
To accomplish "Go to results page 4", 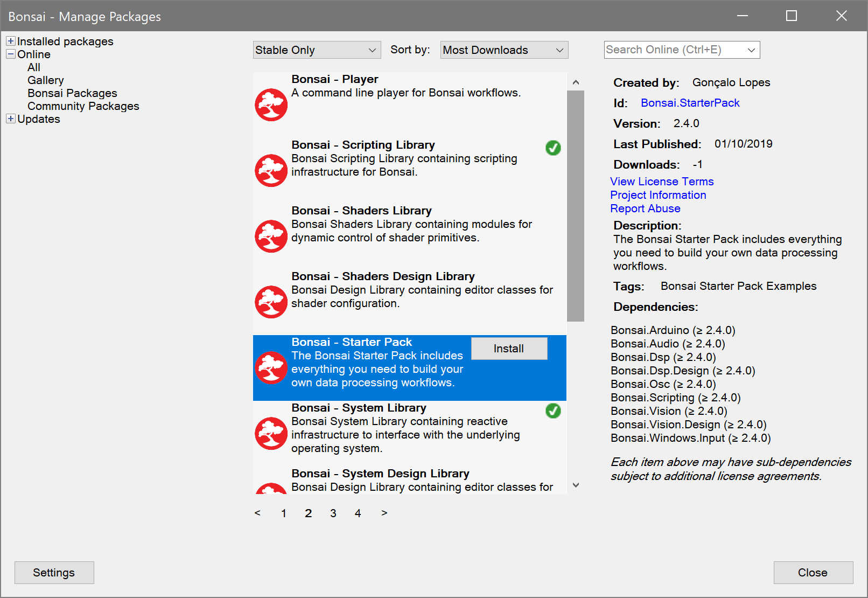I will (358, 513).
